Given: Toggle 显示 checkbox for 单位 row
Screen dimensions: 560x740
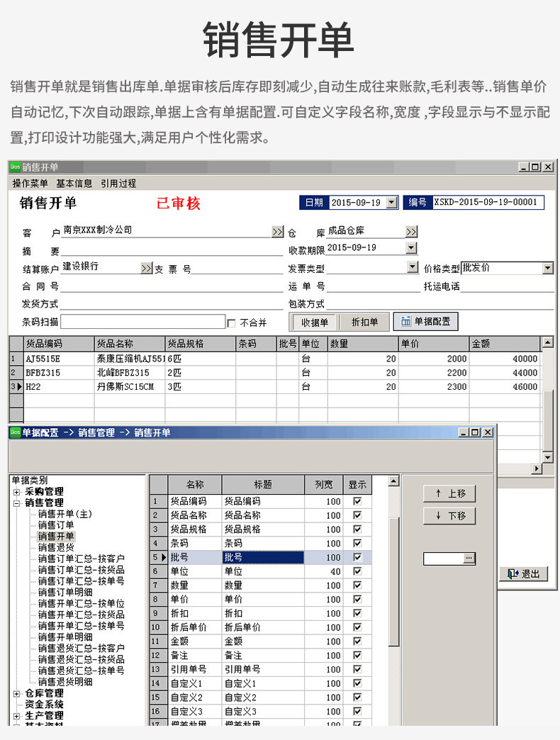Looking at the screenshot, I should [x=357, y=571].
